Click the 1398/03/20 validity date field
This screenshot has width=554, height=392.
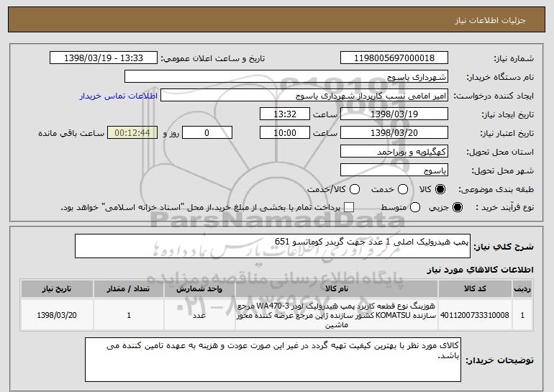click(394, 133)
